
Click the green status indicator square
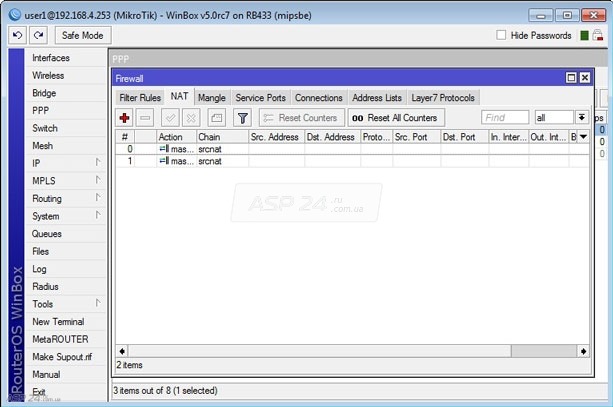(x=584, y=36)
